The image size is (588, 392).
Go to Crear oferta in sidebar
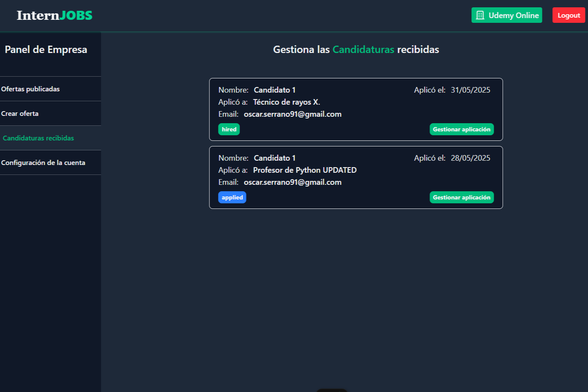[x=20, y=114]
